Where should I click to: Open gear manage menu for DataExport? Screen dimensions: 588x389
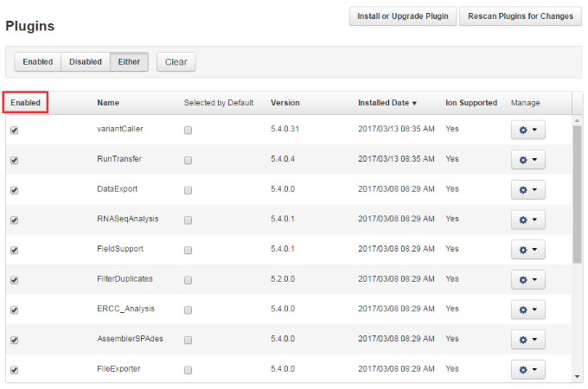(x=527, y=190)
